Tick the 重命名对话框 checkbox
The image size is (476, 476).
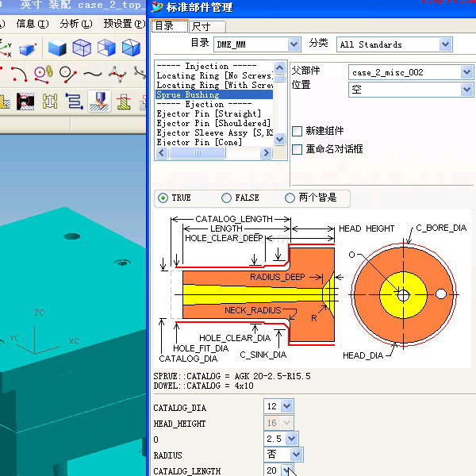click(297, 149)
